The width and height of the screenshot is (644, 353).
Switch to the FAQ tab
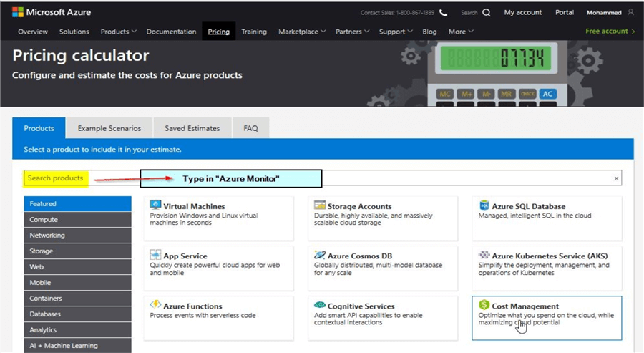250,128
